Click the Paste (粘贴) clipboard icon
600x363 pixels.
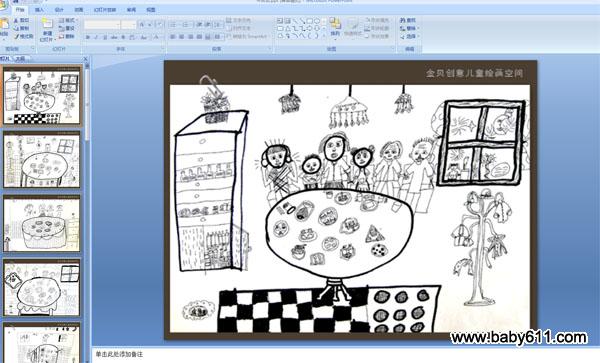(x=4, y=27)
